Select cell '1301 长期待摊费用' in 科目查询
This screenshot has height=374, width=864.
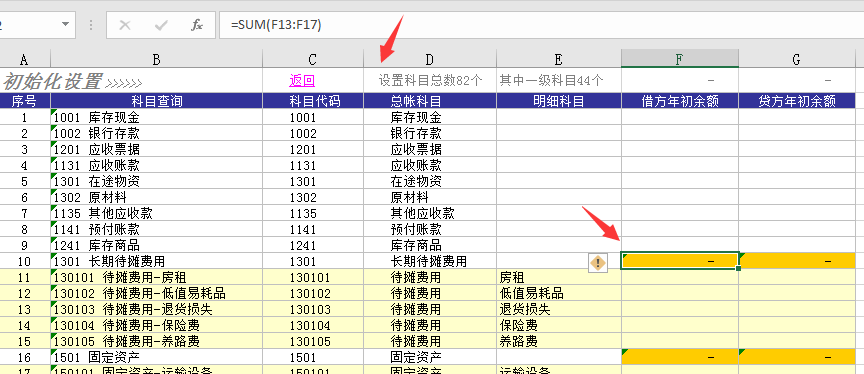(x=156, y=261)
